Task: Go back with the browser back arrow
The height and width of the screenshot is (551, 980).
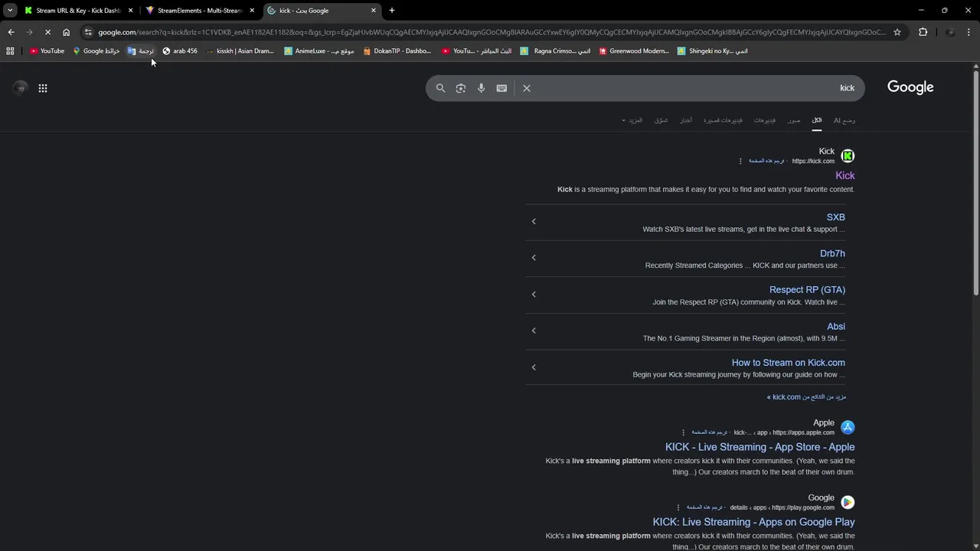Action: 11,32
